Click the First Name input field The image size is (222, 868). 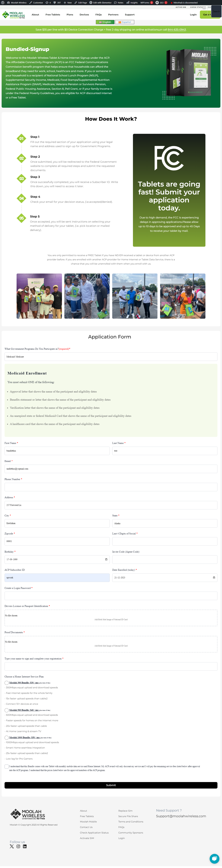[x=57, y=451]
